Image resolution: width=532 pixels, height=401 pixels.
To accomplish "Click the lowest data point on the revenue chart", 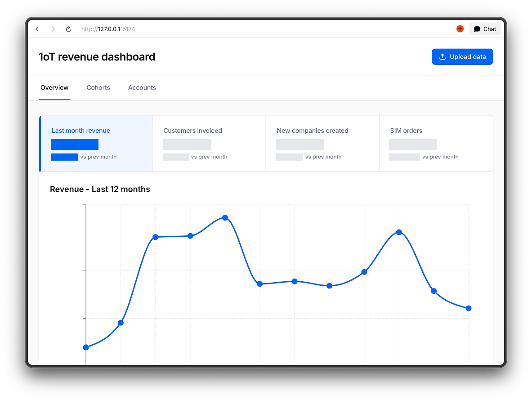I will [86, 347].
